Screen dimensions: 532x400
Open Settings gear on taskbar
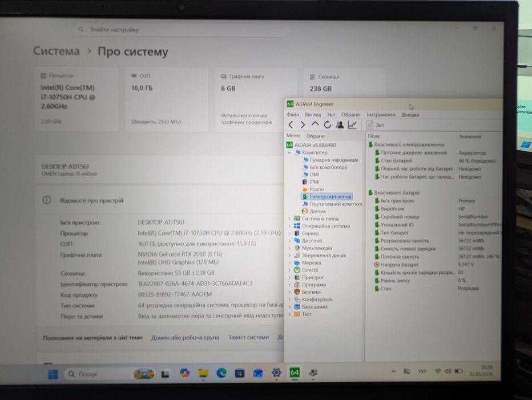(276, 373)
